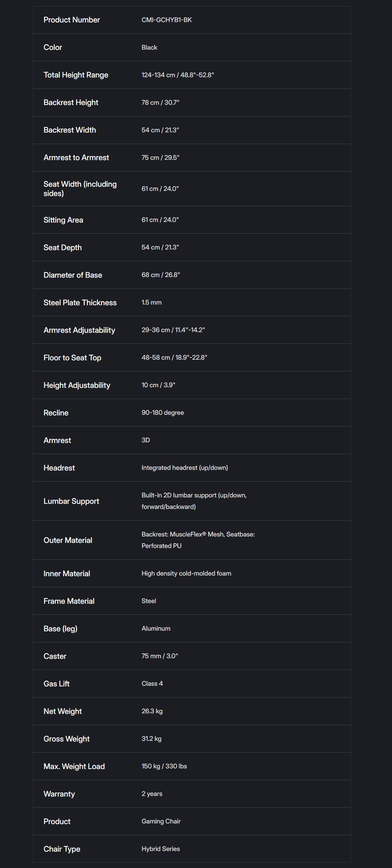Click the Steel Plate Thickness label
The width and height of the screenshot is (392, 868).
tap(80, 303)
